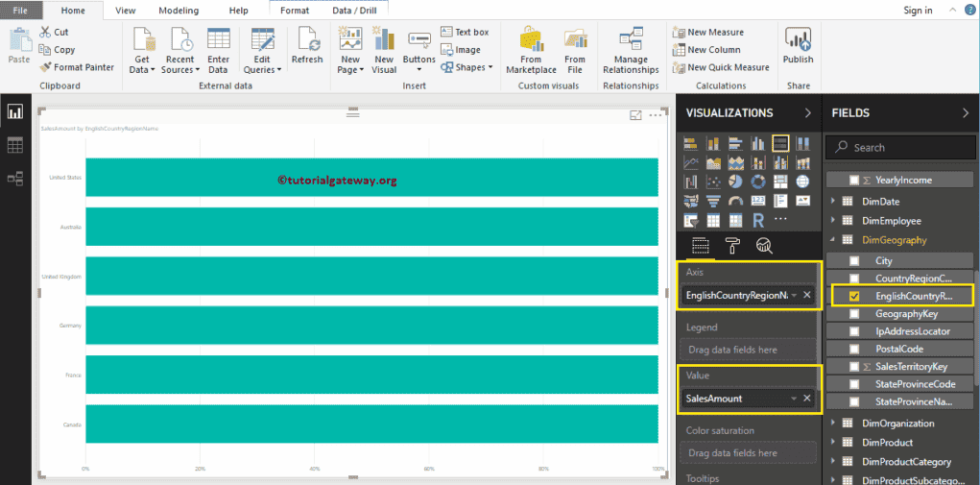Insert the Slicer visualization
Image resolution: width=980 pixels, height=485 pixels.
(691, 220)
